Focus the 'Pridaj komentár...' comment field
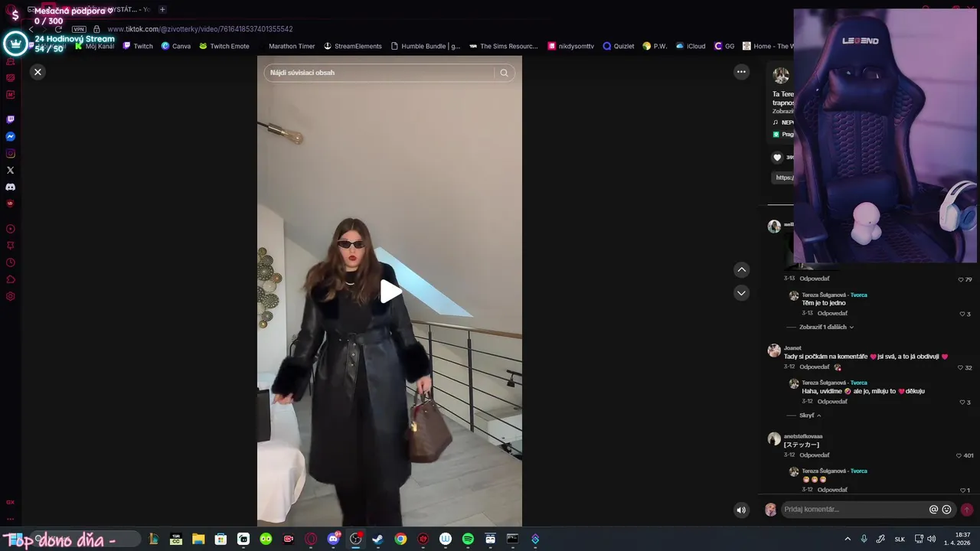This screenshot has width=980, height=551. tap(854, 510)
